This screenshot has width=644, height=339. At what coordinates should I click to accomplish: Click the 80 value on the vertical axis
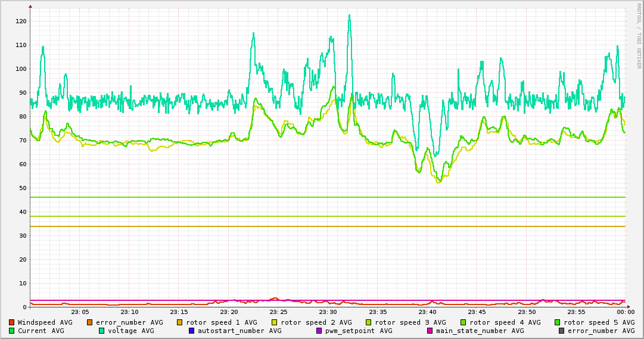click(23, 117)
